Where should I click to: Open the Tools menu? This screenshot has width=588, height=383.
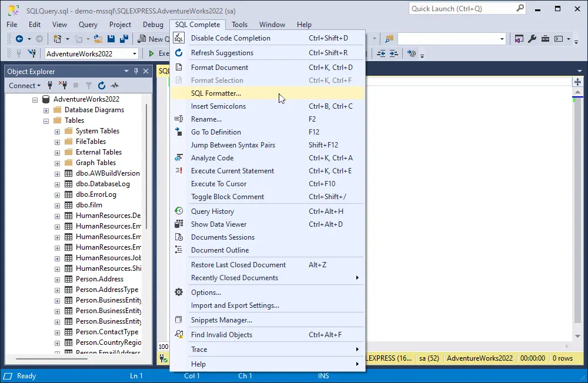point(239,24)
